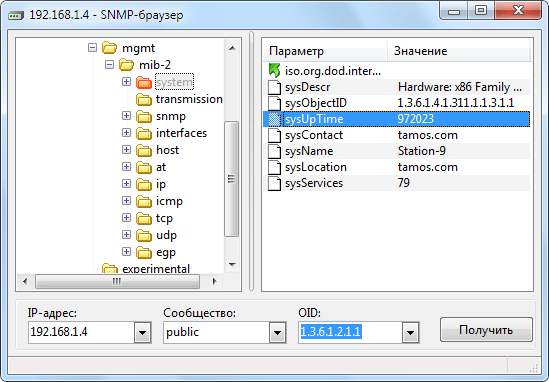Expand the snmp tree node
549x382 pixels.
tap(126, 116)
